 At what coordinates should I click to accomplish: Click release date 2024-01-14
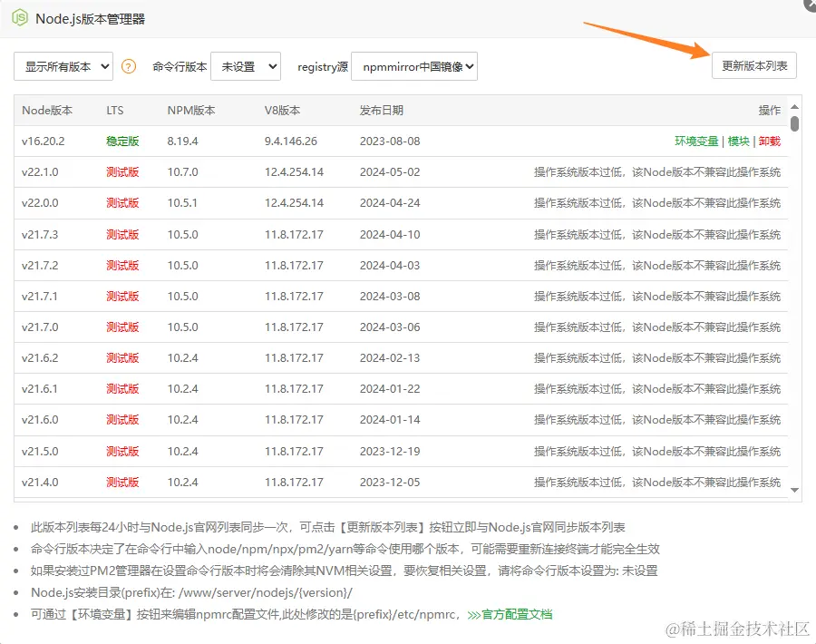click(x=390, y=419)
